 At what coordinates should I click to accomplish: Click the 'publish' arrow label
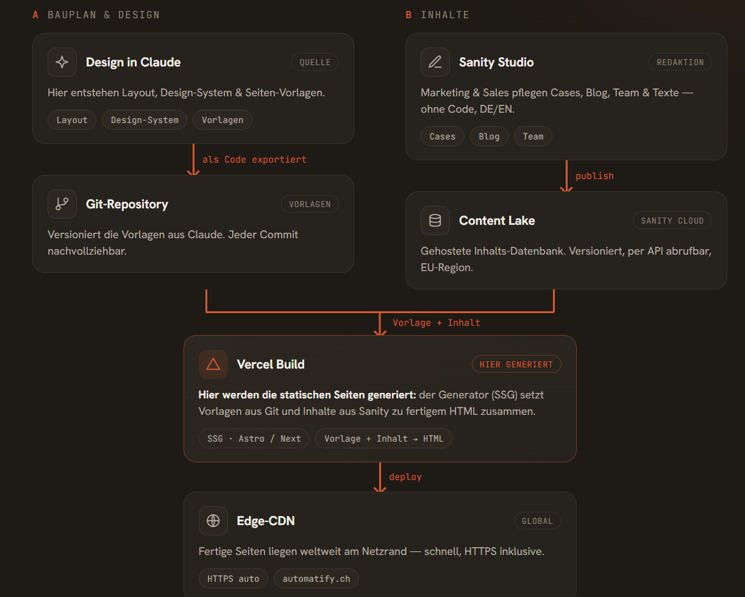(x=594, y=176)
